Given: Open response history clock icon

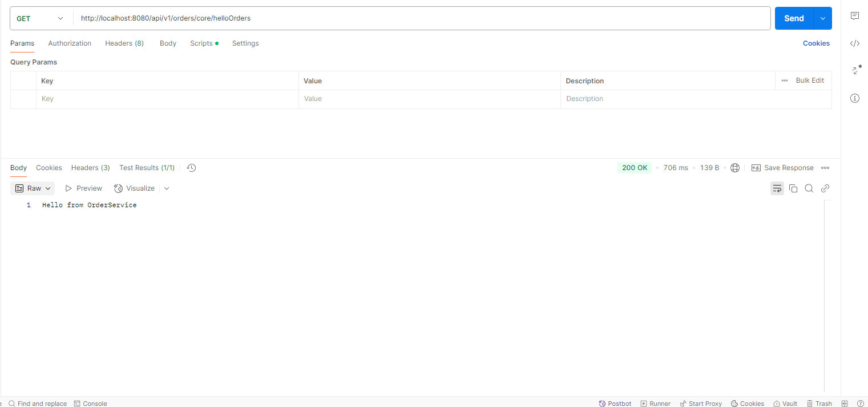Looking at the screenshot, I should pyautogui.click(x=191, y=168).
